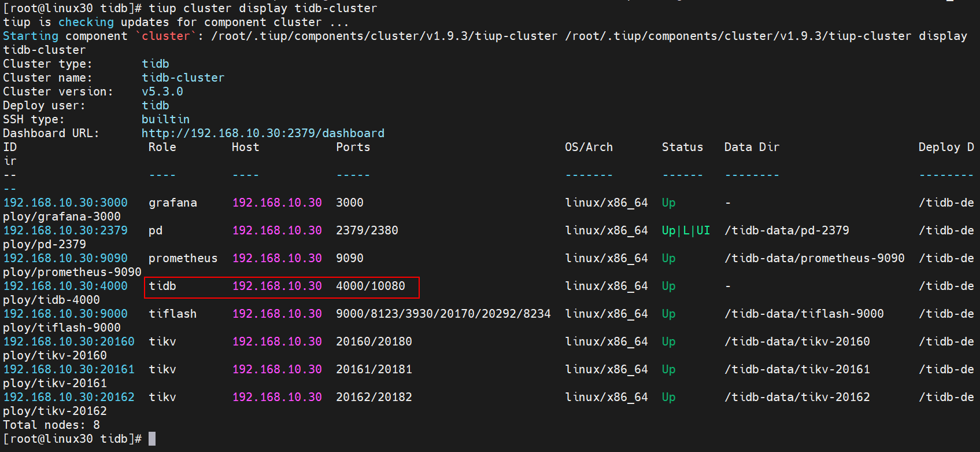Click the host 192.168.10.30 in tidb row
The height and width of the screenshot is (452, 980).
click(x=277, y=286)
